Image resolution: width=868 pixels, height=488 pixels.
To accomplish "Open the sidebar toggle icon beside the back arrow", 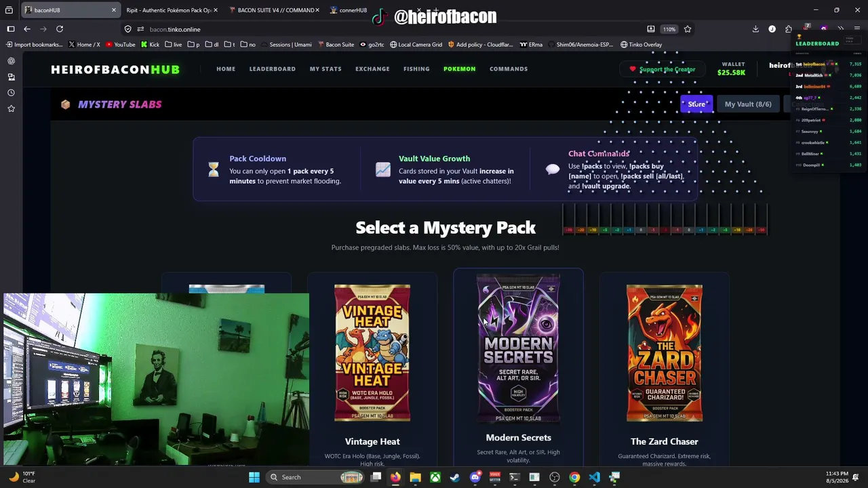I will 11,29.
